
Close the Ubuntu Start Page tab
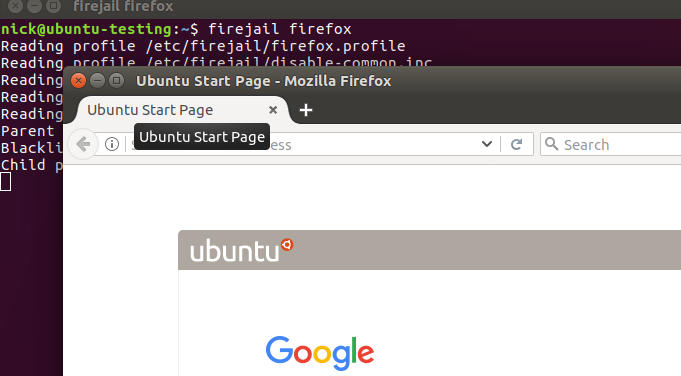click(273, 110)
